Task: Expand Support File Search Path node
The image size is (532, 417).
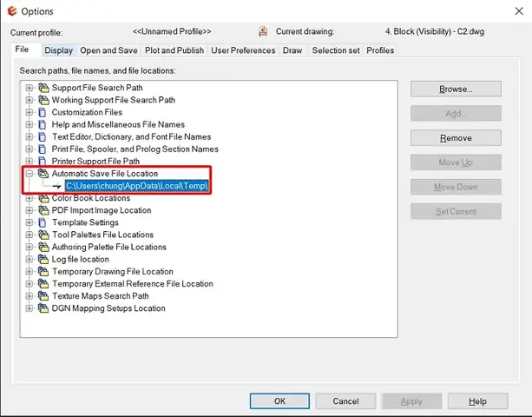Action: [x=30, y=88]
